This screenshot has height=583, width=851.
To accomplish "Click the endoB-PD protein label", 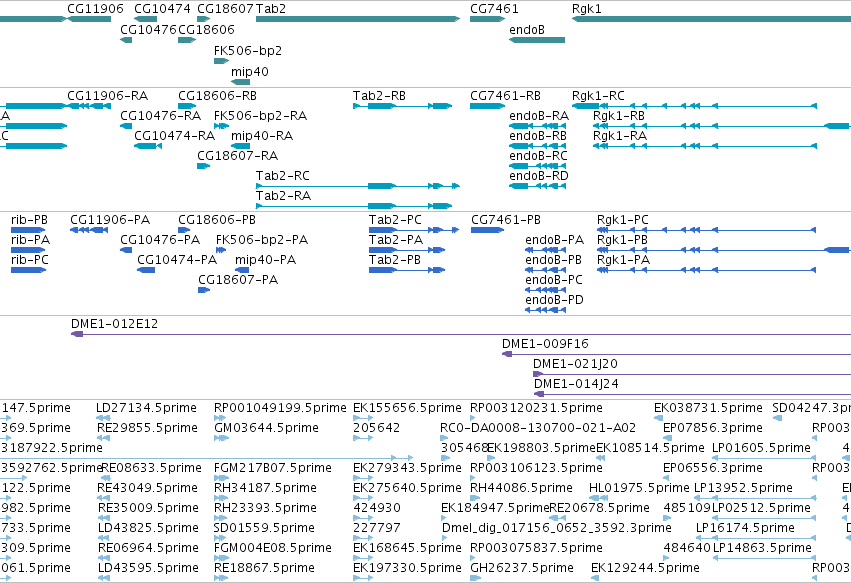I will point(555,300).
